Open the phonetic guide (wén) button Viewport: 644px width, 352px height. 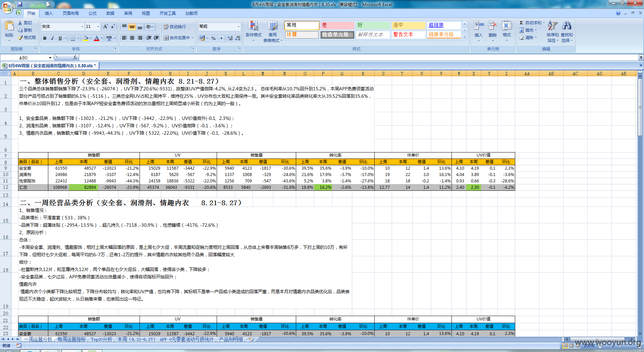coord(109,38)
